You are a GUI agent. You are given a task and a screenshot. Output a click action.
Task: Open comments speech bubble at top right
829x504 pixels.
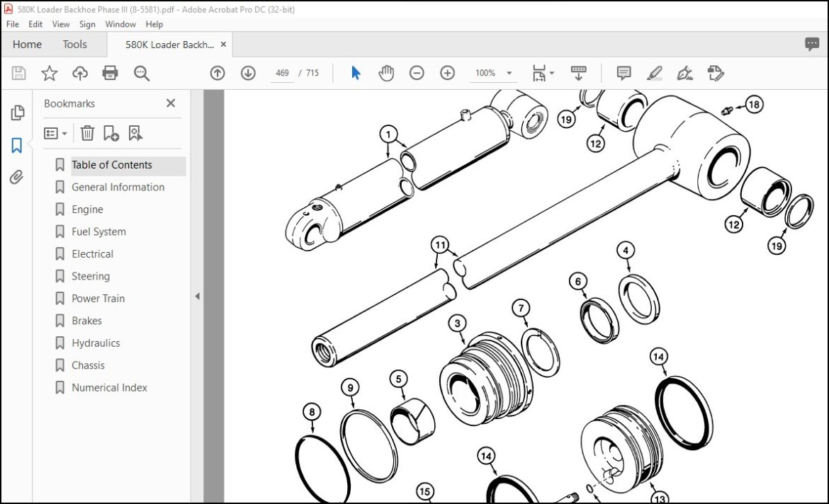point(812,44)
